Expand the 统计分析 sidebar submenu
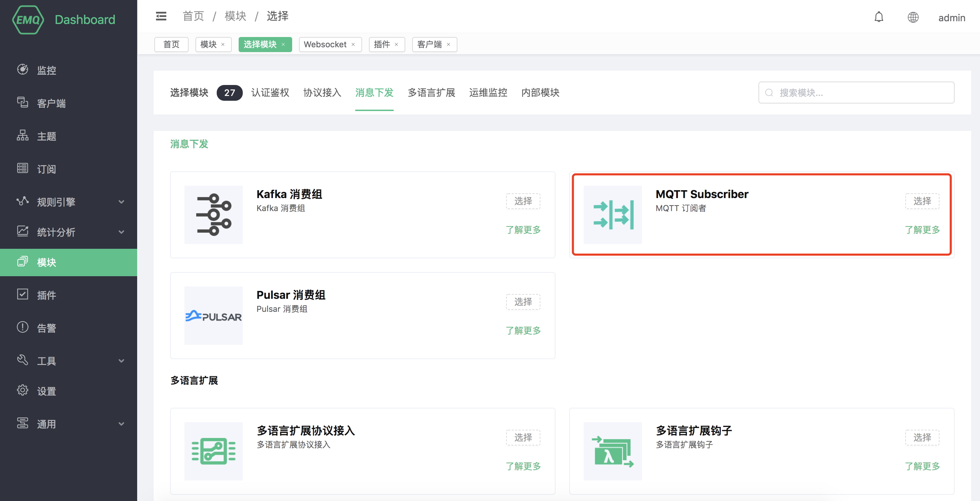This screenshot has width=980, height=501. coord(121,232)
